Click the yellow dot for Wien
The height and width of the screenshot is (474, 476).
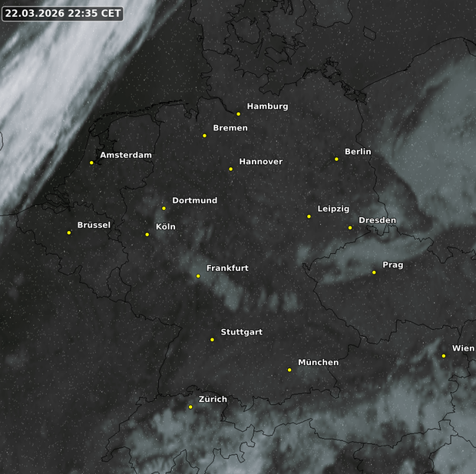pos(444,356)
